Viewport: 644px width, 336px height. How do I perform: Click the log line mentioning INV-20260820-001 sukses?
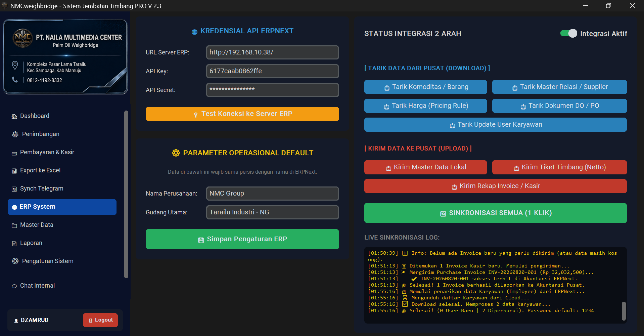[x=473, y=279]
